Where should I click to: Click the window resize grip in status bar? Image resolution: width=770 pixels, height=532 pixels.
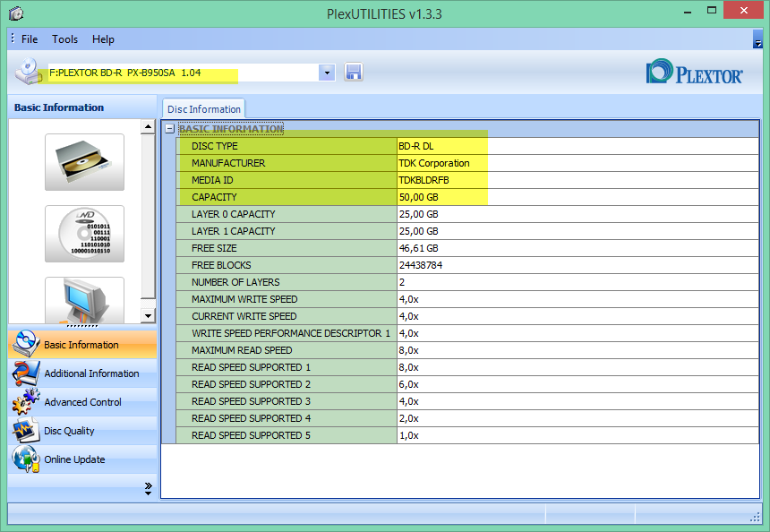(x=756, y=517)
